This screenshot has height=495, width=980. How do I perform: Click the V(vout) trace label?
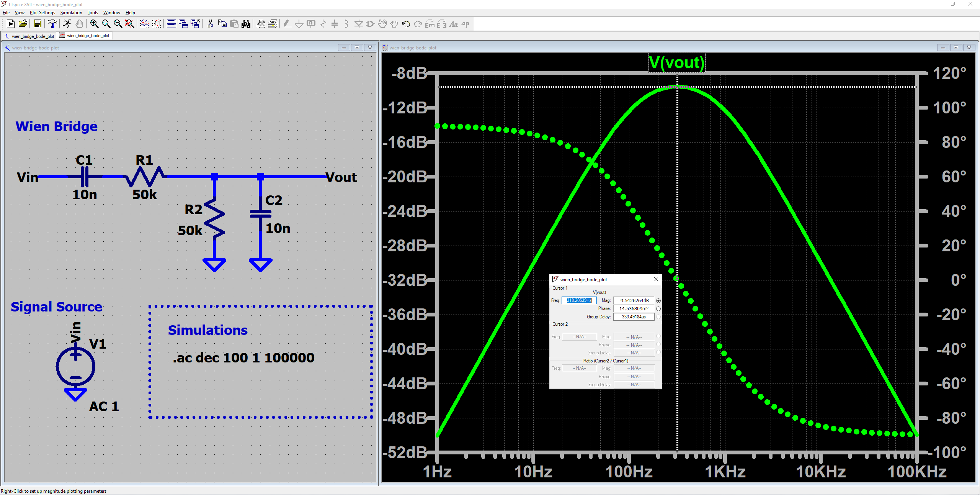[x=676, y=63]
